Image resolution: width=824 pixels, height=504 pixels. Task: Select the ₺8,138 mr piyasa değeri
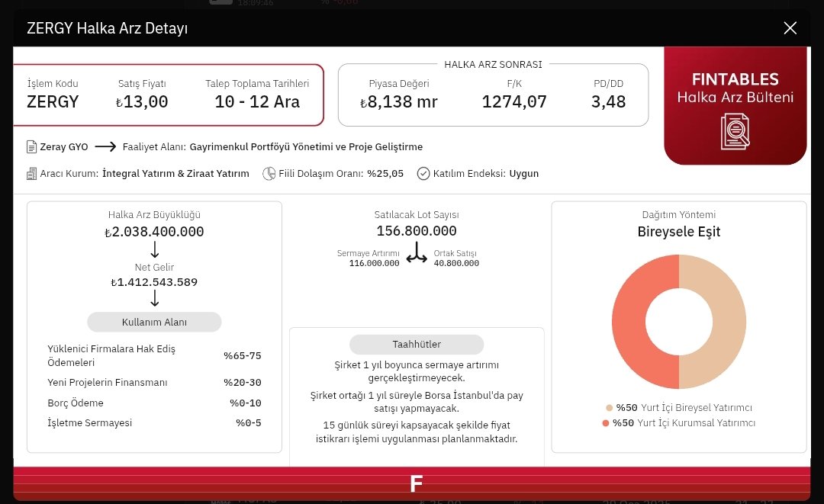(x=399, y=102)
